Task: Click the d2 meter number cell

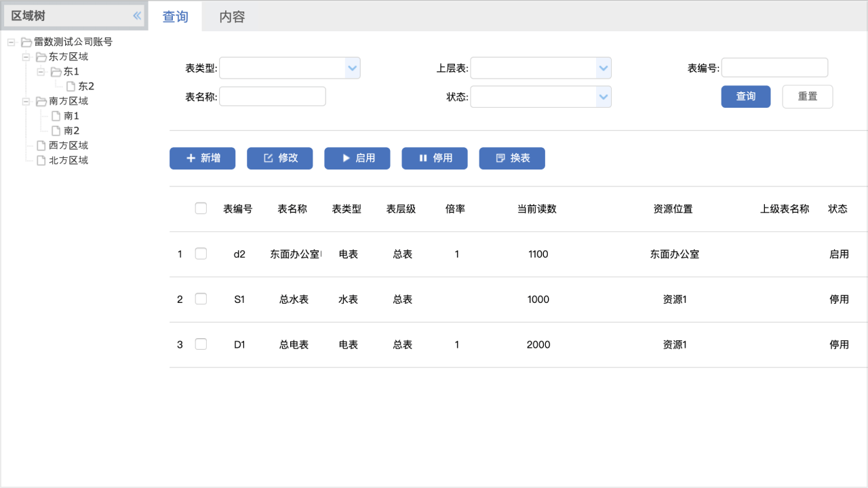Action: point(239,254)
